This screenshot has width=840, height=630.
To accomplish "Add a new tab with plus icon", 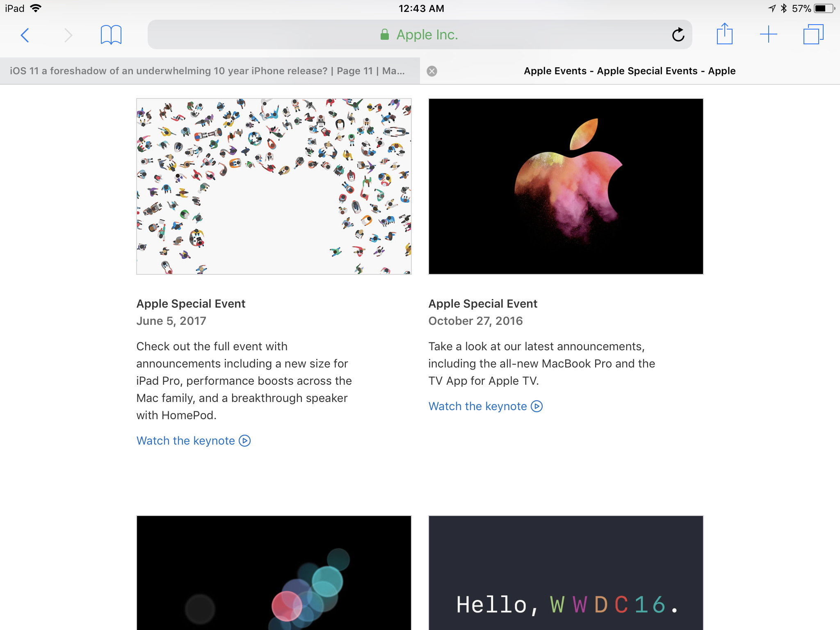I will click(x=768, y=34).
